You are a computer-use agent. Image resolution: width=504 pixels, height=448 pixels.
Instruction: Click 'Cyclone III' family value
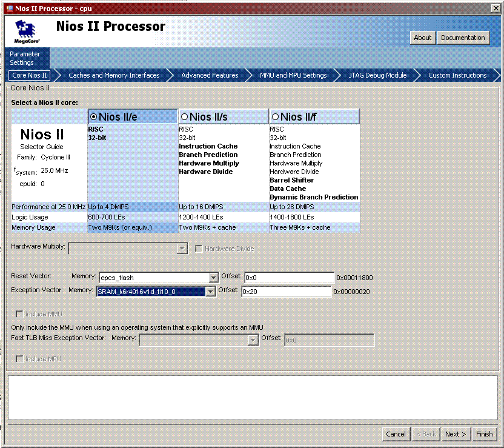click(55, 157)
